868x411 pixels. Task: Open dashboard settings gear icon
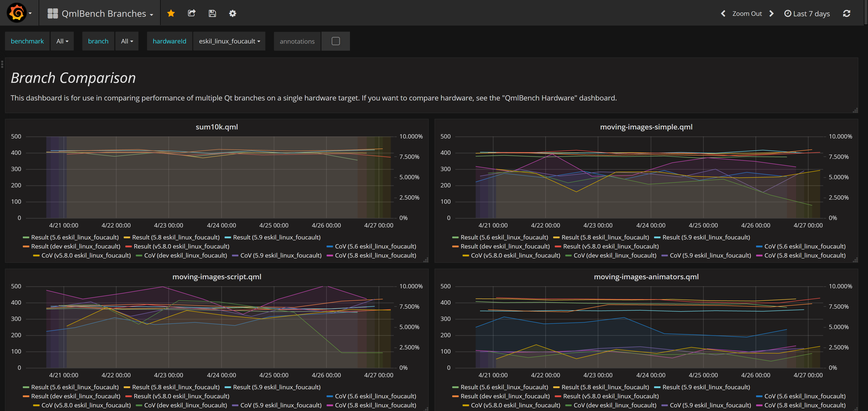pyautogui.click(x=233, y=14)
